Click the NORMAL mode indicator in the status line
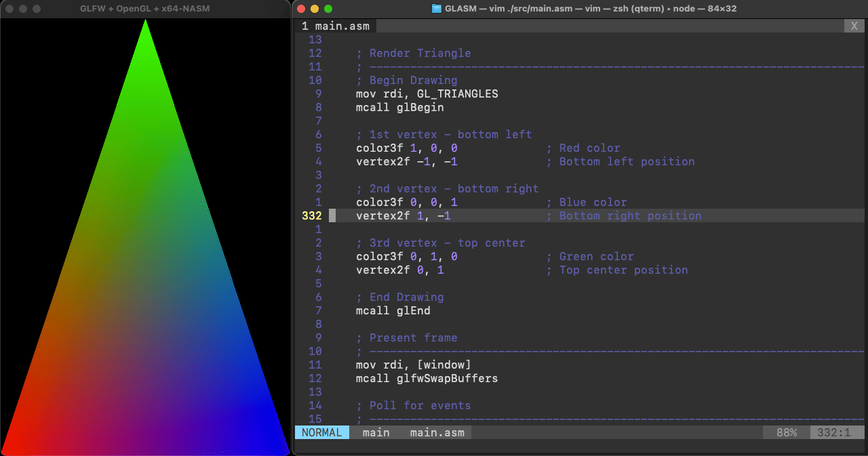 pyautogui.click(x=322, y=432)
